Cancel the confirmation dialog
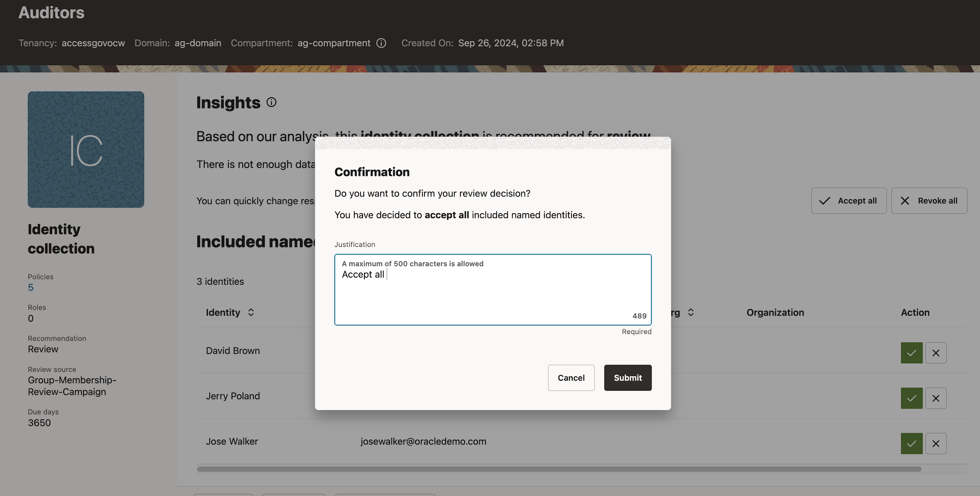Image resolution: width=980 pixels, height=496 pixels. click(571, 378)
